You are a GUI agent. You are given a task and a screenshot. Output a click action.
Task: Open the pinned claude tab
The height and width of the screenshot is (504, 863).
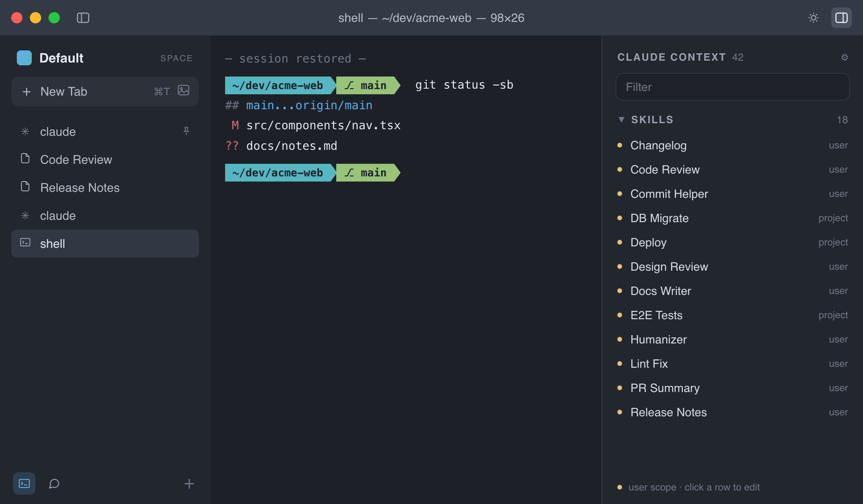click(x=105, y=132)
